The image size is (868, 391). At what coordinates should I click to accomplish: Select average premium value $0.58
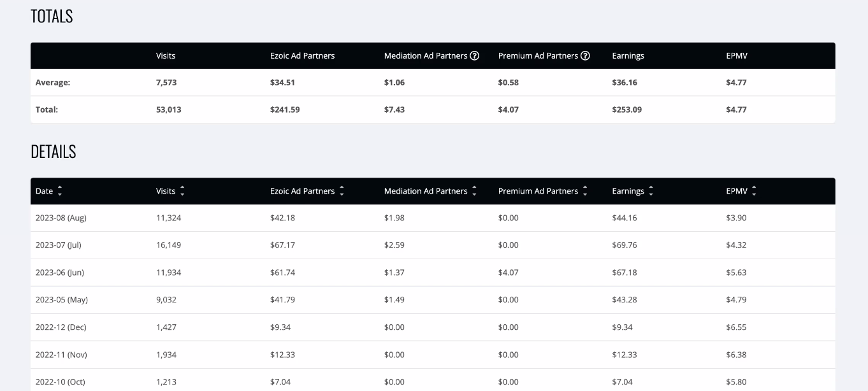[x=508, y=83]
